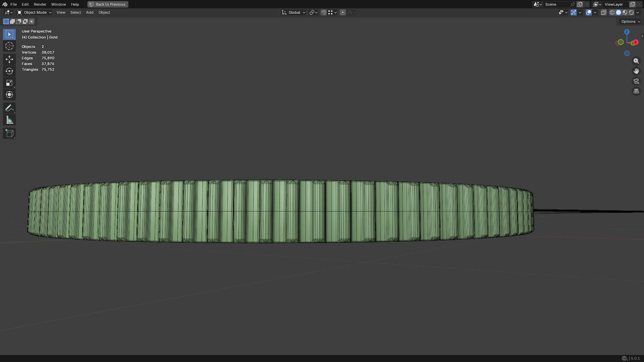This screenshot has height=362, width=644.
Task: Switch perspective/orthographic grid icon
Action: [636, 91]
